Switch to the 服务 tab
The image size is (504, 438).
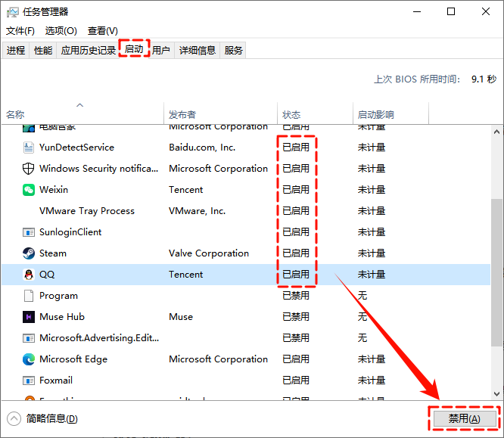click(233, 50)
